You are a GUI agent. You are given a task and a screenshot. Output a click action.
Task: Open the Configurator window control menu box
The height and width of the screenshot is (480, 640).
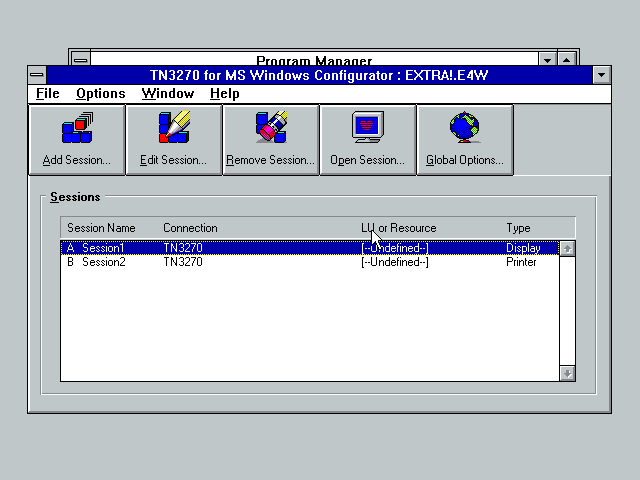click(x=37, y=75)
